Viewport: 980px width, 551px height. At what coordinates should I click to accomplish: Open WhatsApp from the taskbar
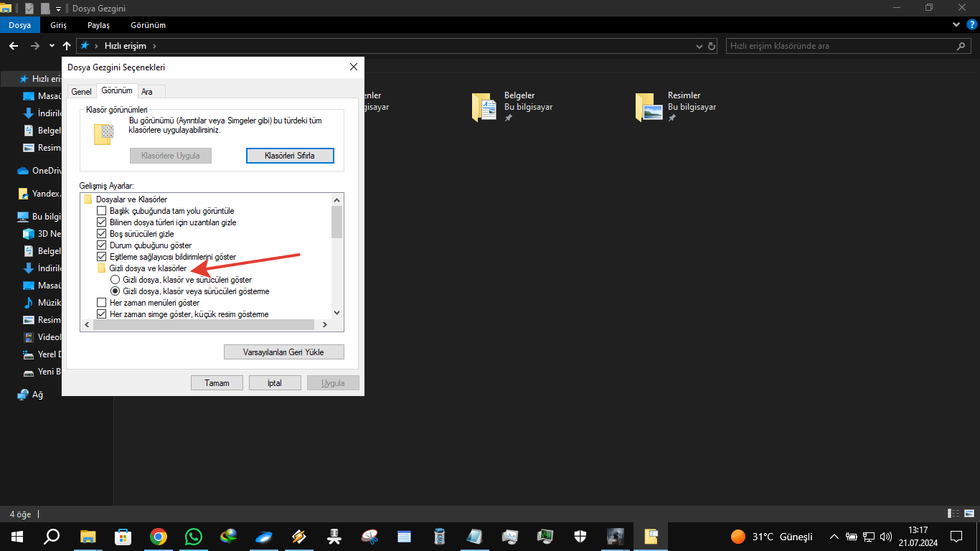pos(194,537)
